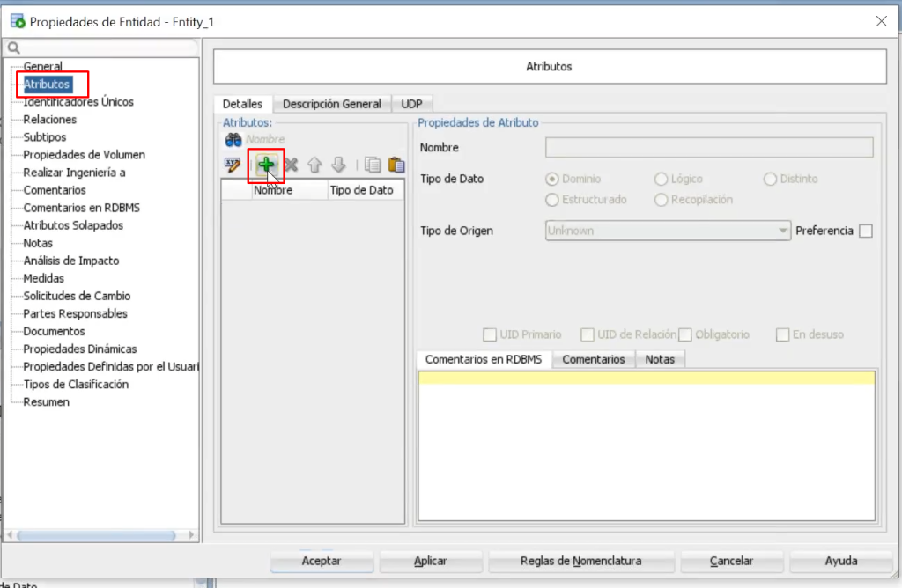The height and width of the screenshot is (588, 902).
Task: Select the Dominio radio button
Action: (x=551, y=180)
